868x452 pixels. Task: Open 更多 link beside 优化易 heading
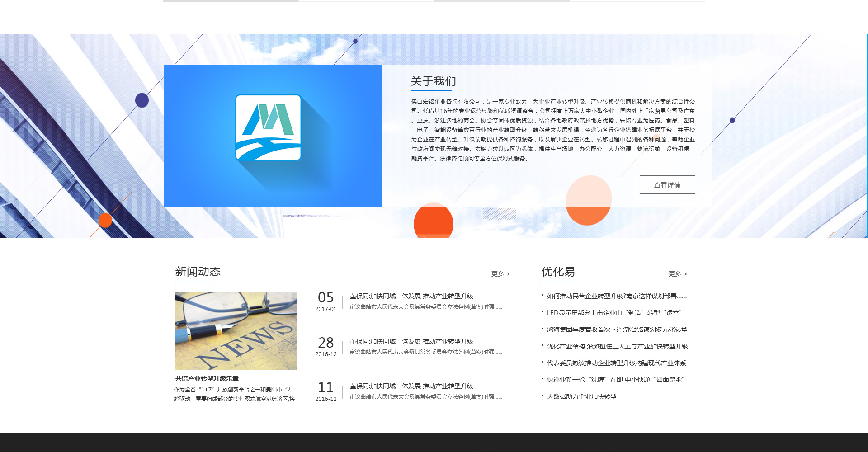click(x=677, y=274)
